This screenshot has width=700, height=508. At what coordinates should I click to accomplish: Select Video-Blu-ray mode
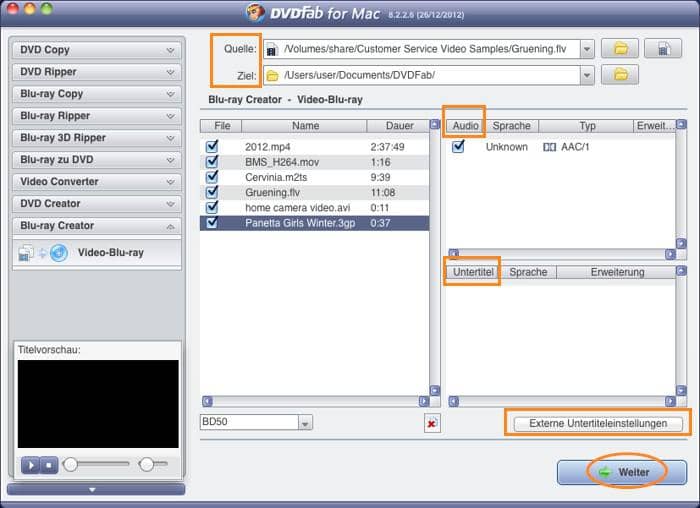coord(97,253)
